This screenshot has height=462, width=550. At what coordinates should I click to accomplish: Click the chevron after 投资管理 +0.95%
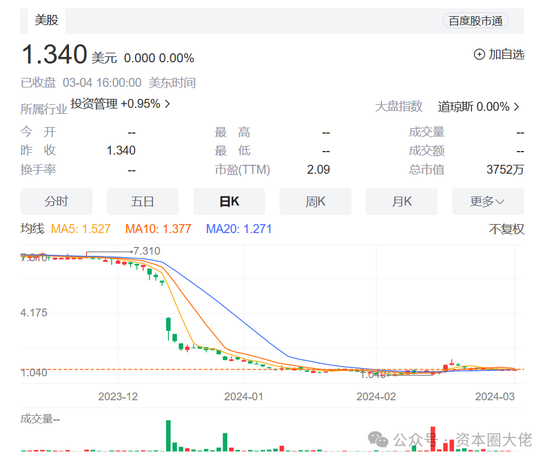167,104
